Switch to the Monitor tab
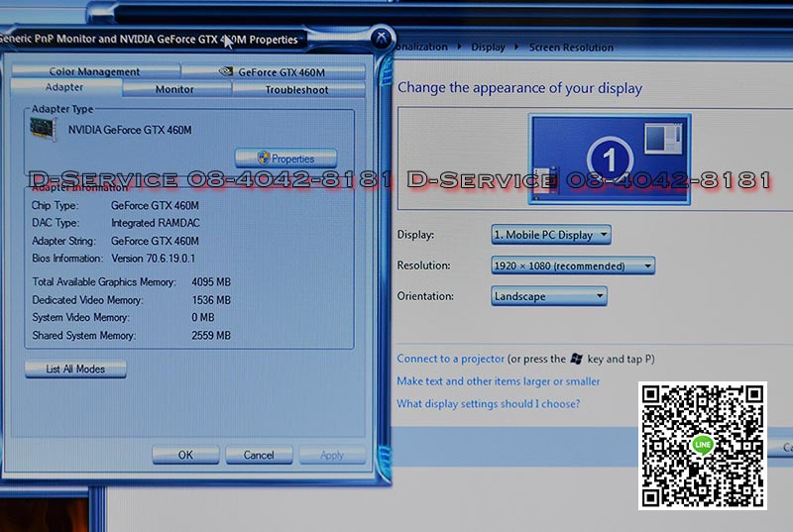This screenshot has height=532, width=793. point(175,89)
